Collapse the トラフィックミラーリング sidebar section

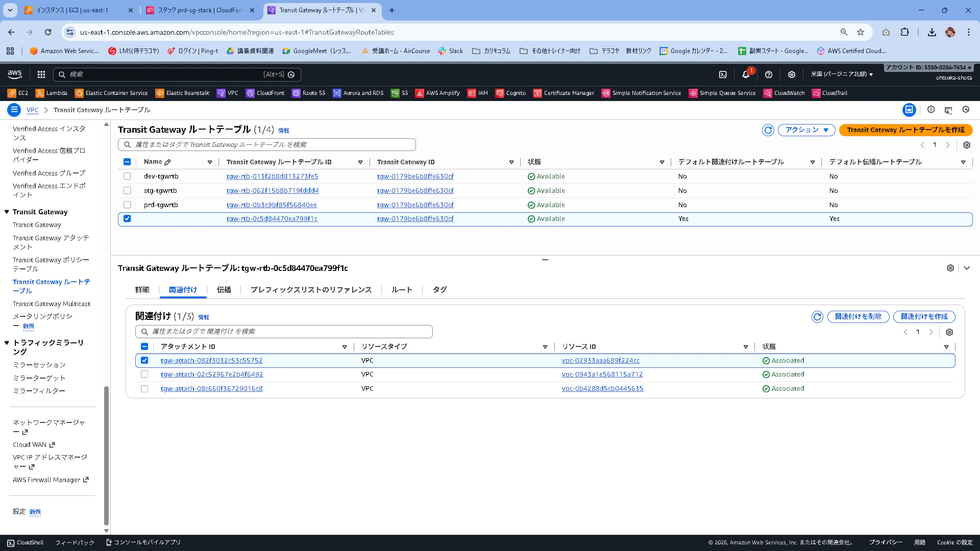coord(7,343)
